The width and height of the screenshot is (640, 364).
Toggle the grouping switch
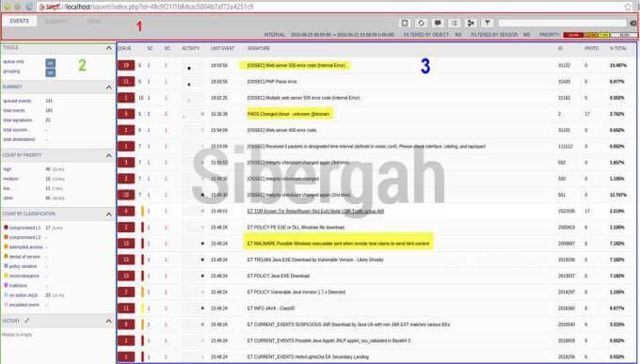(51, 72)
